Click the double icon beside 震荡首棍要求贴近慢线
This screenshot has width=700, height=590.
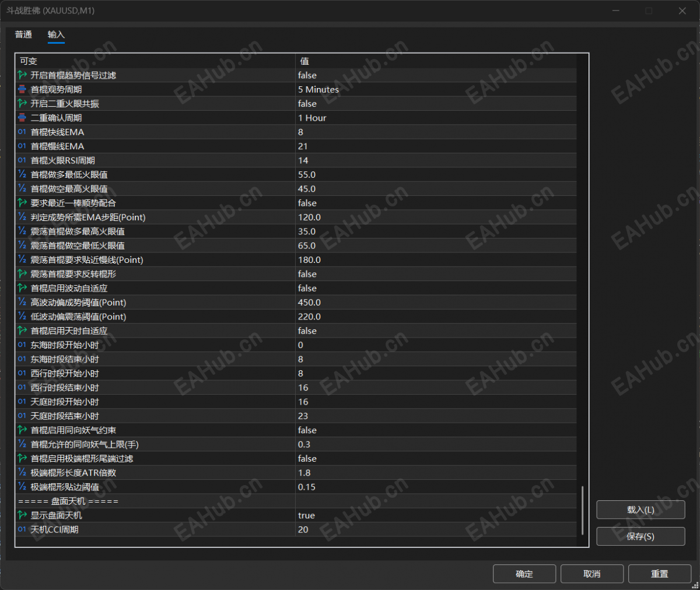(22, 259)
